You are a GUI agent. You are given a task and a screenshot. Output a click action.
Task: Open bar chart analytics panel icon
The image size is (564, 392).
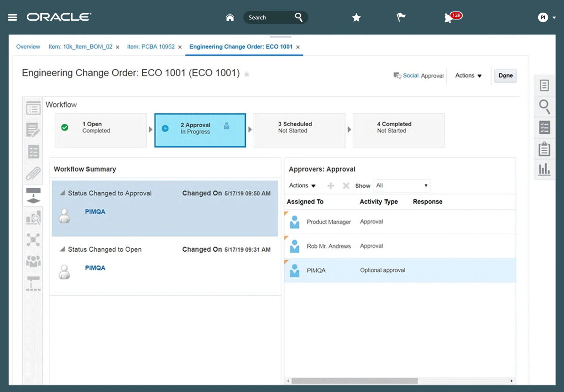(x=544, y=169)
